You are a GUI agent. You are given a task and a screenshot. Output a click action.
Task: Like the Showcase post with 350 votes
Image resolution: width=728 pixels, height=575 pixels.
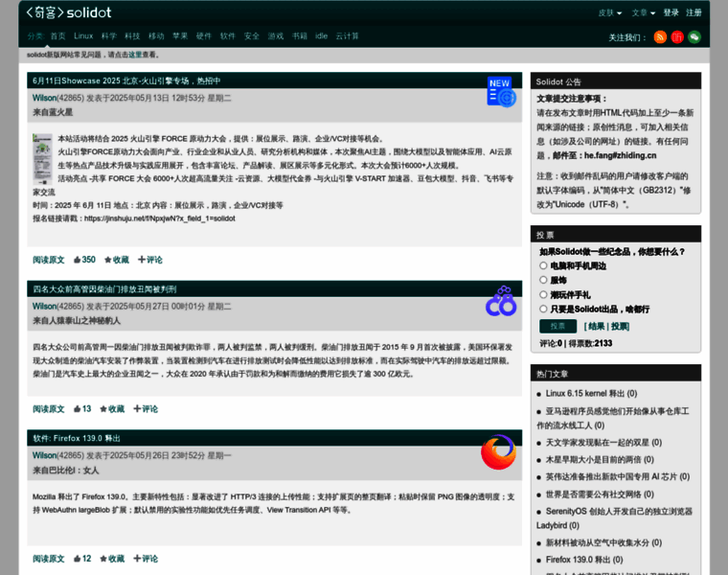coord(84,260)
